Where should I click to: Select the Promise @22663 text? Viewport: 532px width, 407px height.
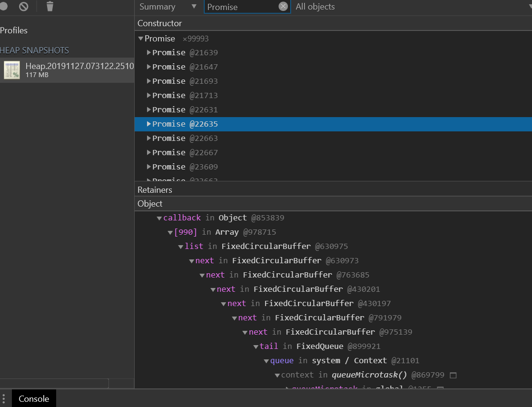pyautogui.click(x=185, y=138)
